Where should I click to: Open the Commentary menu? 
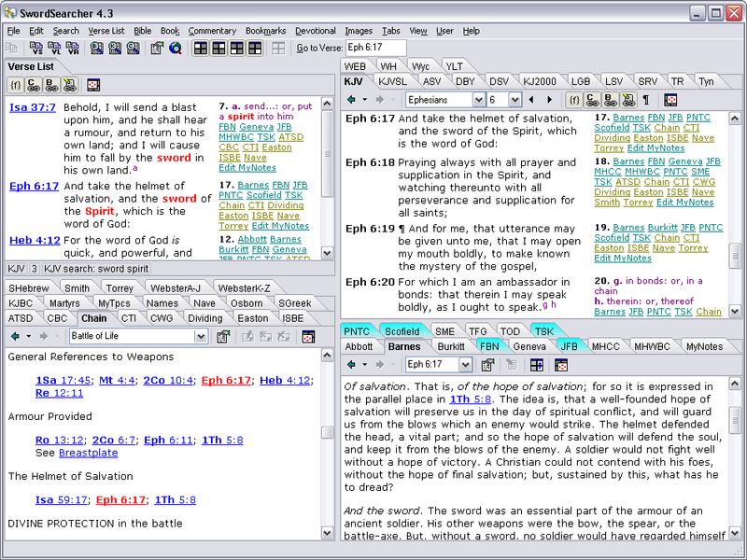point(212,31)
